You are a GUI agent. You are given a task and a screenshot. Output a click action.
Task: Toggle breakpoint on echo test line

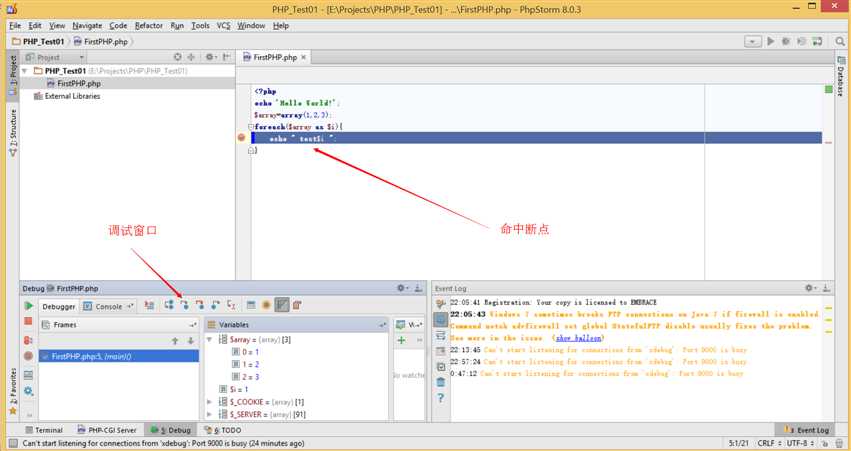coord(242,138)
